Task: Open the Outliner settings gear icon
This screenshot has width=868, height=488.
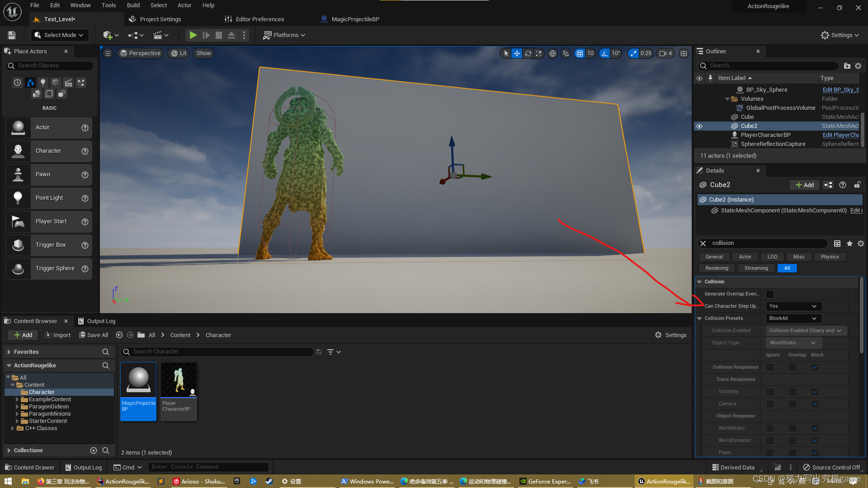Action: (x=858, y=66)
